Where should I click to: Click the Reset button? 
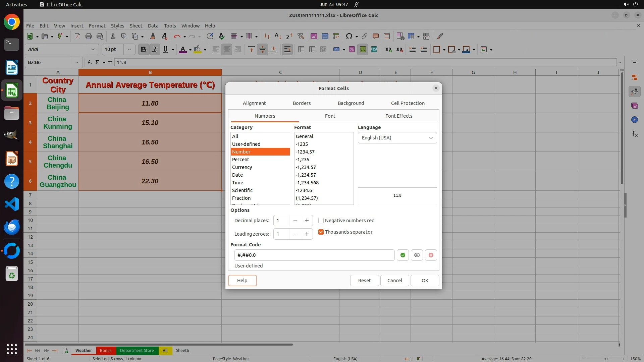coord(364,281)
